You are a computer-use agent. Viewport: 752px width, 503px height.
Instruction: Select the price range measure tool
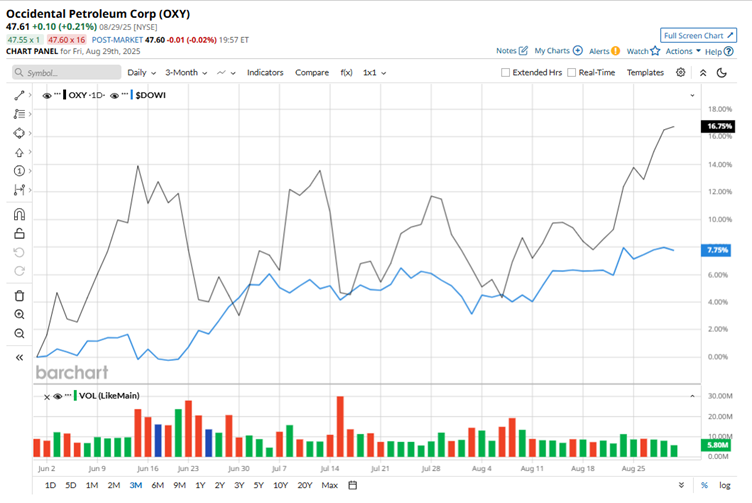pyautogui.click(x=19, y=190)
